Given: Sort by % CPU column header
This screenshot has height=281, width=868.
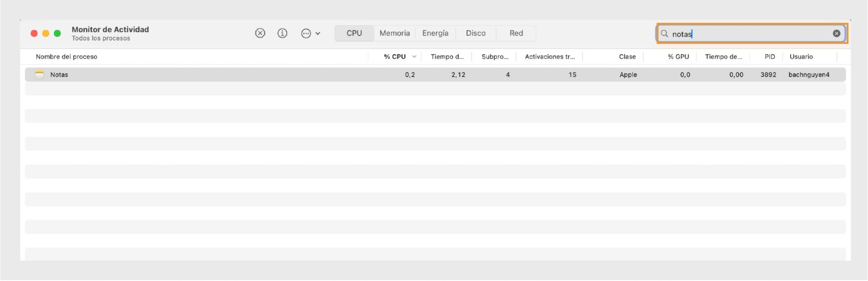Looking at the screenshot, I should click(395, 56).
